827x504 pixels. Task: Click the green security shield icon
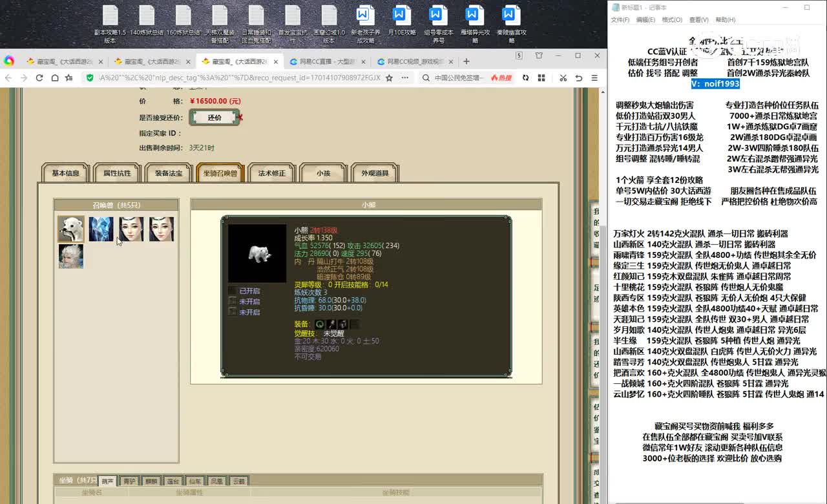click(x=90, y=78)
